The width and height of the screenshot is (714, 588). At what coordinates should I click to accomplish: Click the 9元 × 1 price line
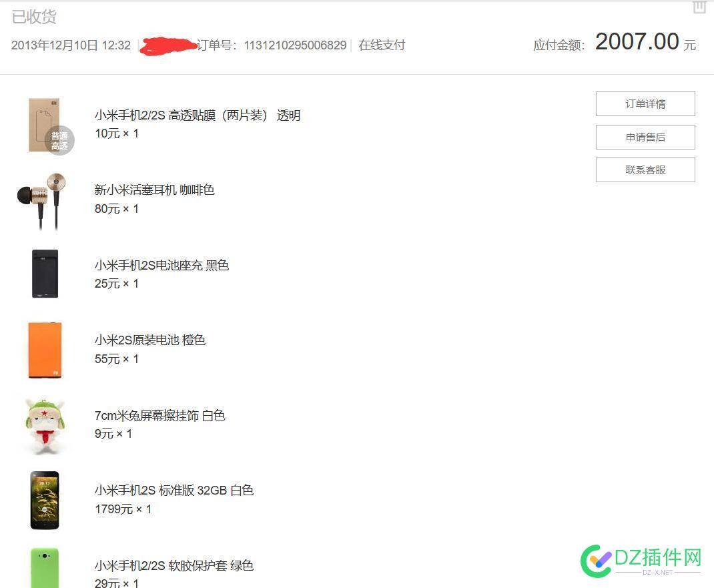click(113, 434)
